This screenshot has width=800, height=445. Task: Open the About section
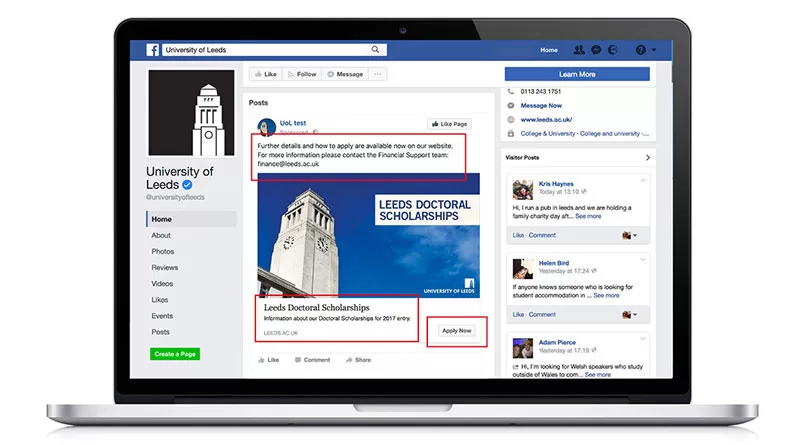pyautogui.click(x=161, y=235)
